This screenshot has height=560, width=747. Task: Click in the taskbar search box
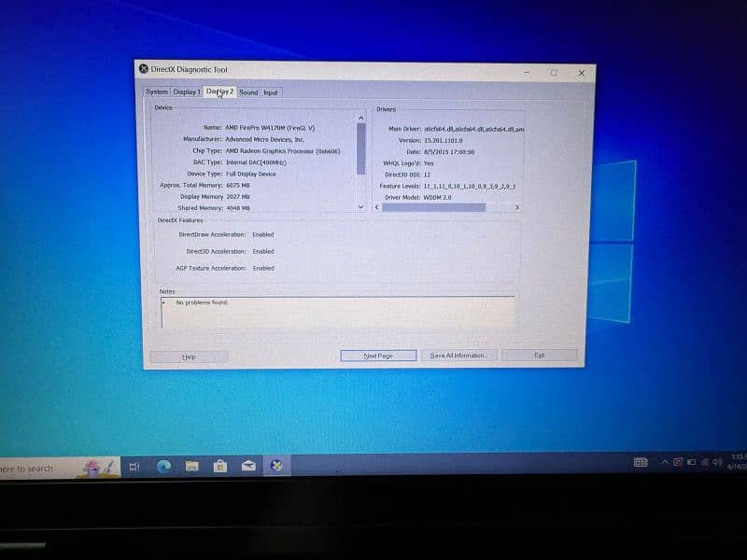(x=37, y=469)
